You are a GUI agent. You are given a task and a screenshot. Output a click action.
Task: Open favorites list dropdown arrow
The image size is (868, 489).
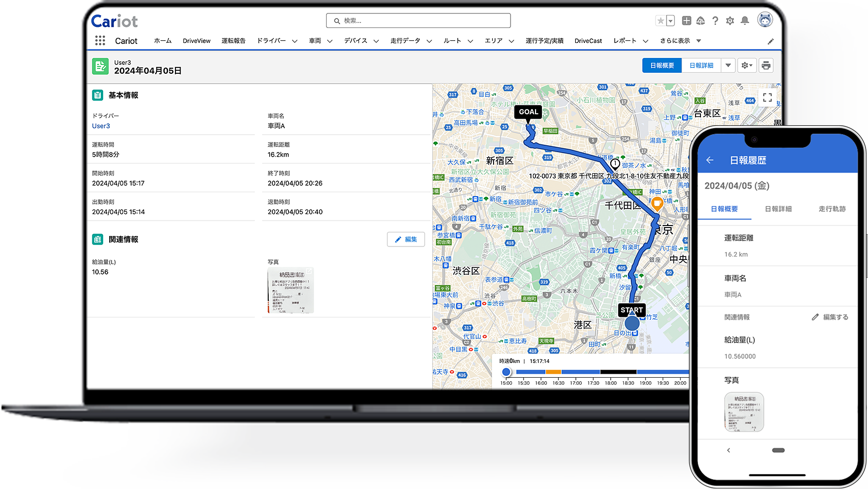[x=671, y=20]
